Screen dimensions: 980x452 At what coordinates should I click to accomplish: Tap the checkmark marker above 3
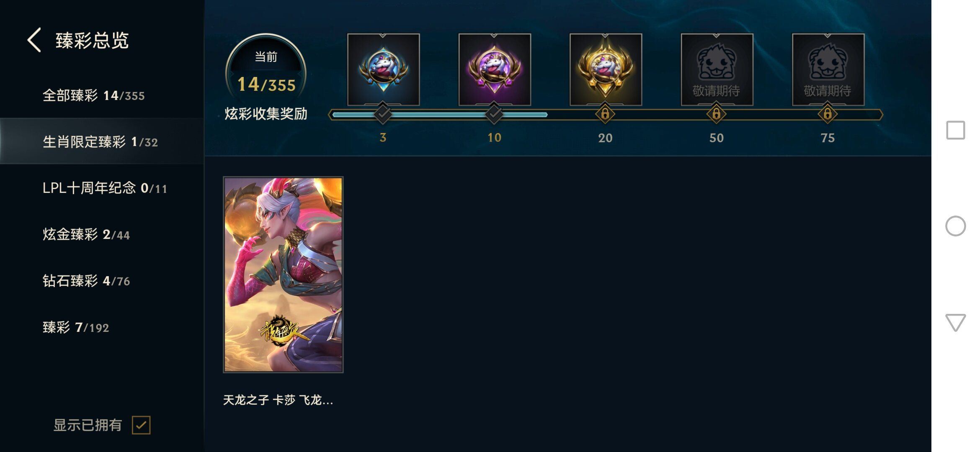[x=383, y=113]
